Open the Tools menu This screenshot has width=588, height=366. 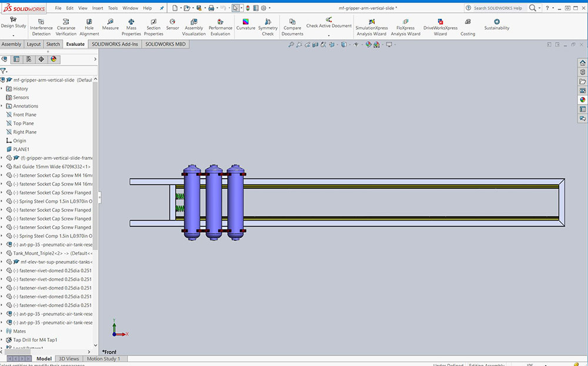click(113, 8)
